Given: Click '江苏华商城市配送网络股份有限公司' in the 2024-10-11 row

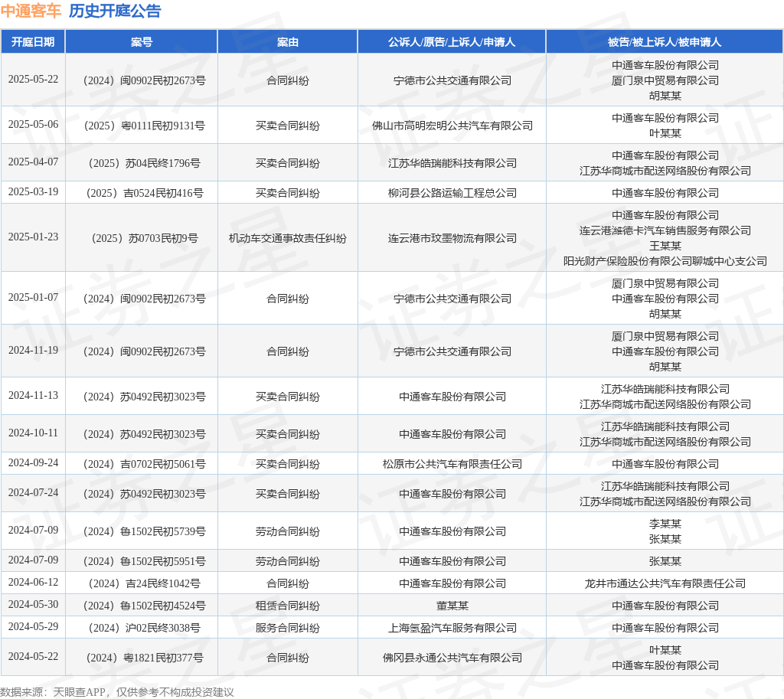Looking at the screenshot, I should tap(665, 442).
